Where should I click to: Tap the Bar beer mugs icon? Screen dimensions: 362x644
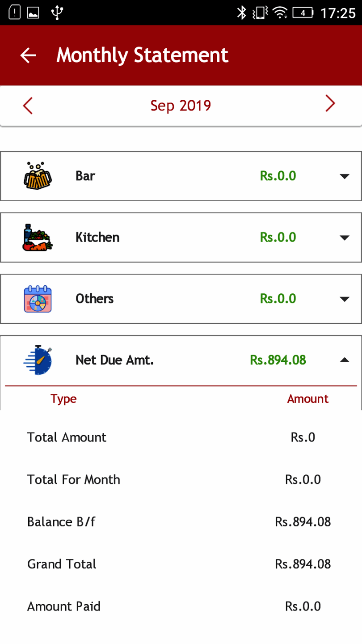point(38,176)
